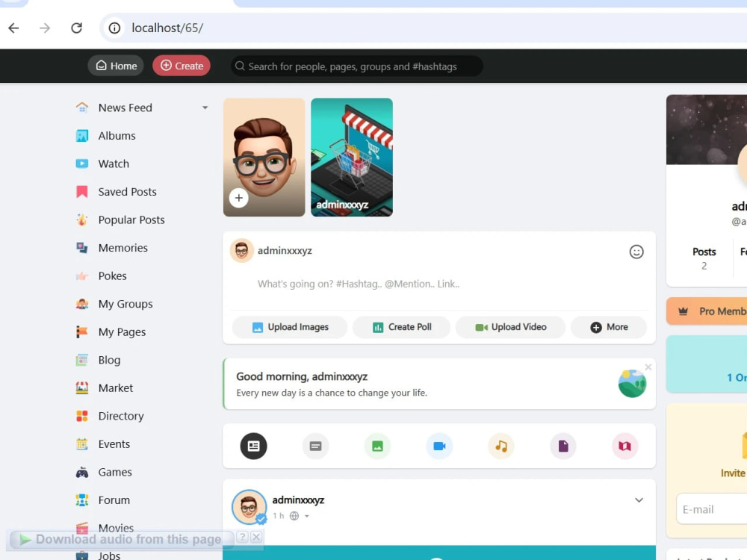The width and height of the screenshot is (747, 560).
Task: Open News Feed in the sidebar
Action: pyautogui.click(x=125, y=108)
